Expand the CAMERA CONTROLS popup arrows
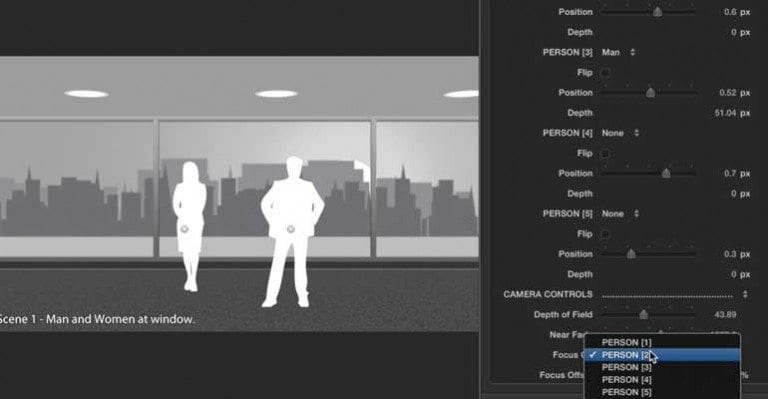The width and height of the screenshot is (768, 399). 745,294
